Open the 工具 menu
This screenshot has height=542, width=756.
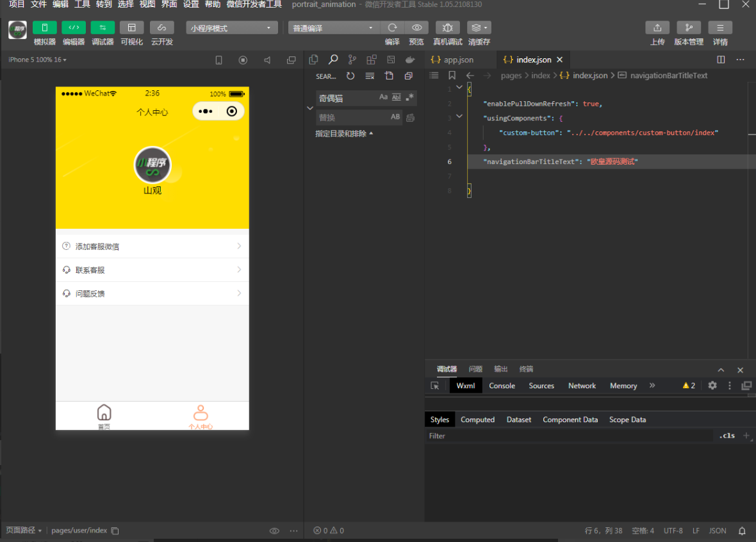pos(82,4)
